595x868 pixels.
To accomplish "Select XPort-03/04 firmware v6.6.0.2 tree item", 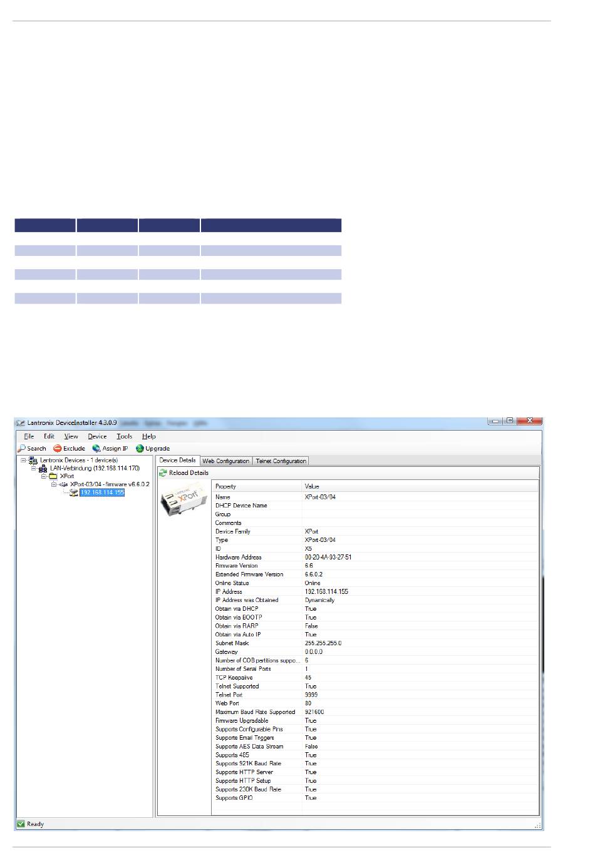I will (110, 484).
